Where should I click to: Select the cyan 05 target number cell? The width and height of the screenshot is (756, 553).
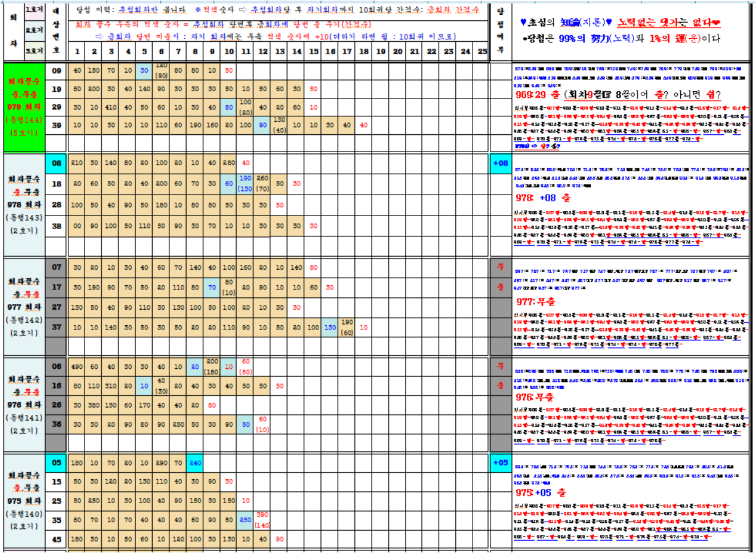[x=56, y=462]
